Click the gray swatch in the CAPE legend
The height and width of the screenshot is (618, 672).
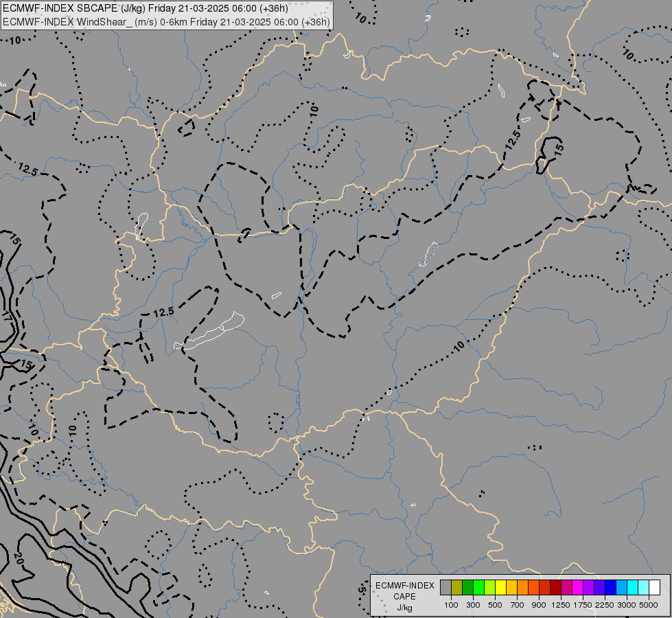click(445, 588)
